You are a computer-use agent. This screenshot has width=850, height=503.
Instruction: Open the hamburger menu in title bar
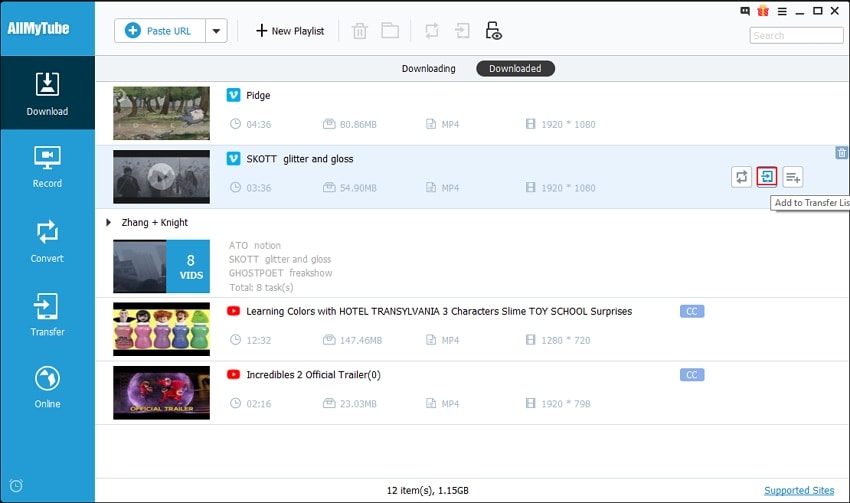point(782,11)
